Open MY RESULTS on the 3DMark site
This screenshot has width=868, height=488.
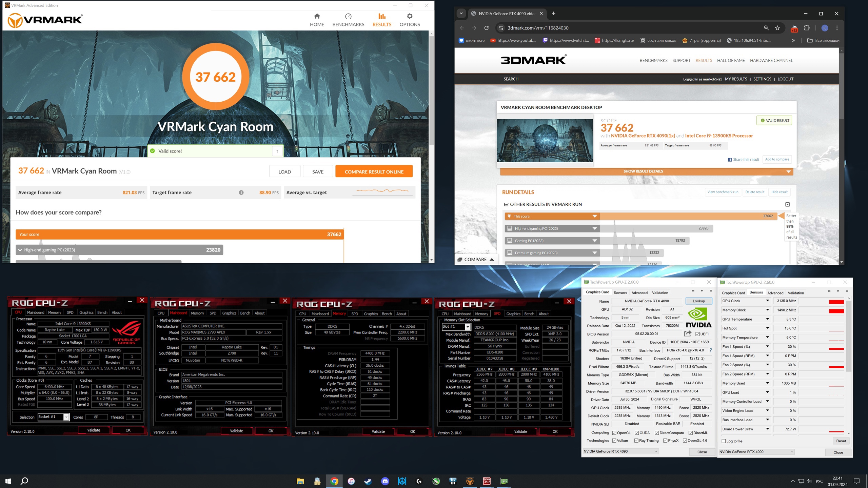pos(736,79)
